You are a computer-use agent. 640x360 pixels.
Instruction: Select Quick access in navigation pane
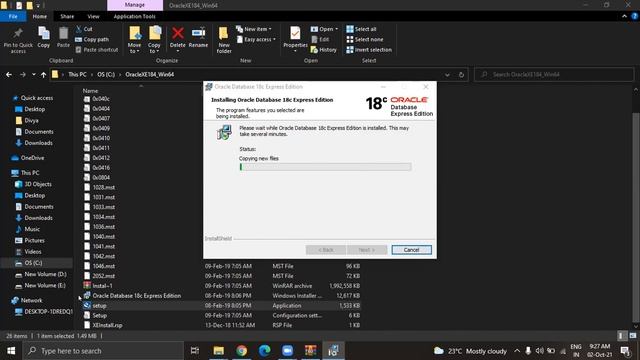[x=37, y=98]
